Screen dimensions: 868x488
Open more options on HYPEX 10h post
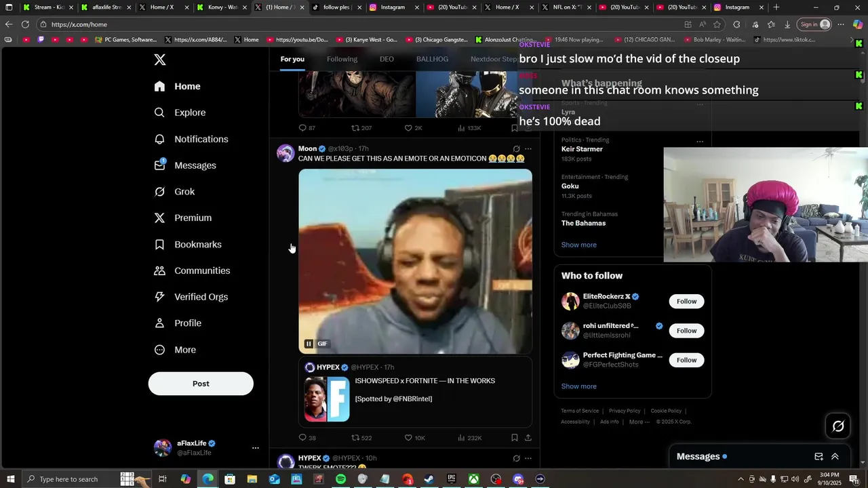(x=528, y=458)
